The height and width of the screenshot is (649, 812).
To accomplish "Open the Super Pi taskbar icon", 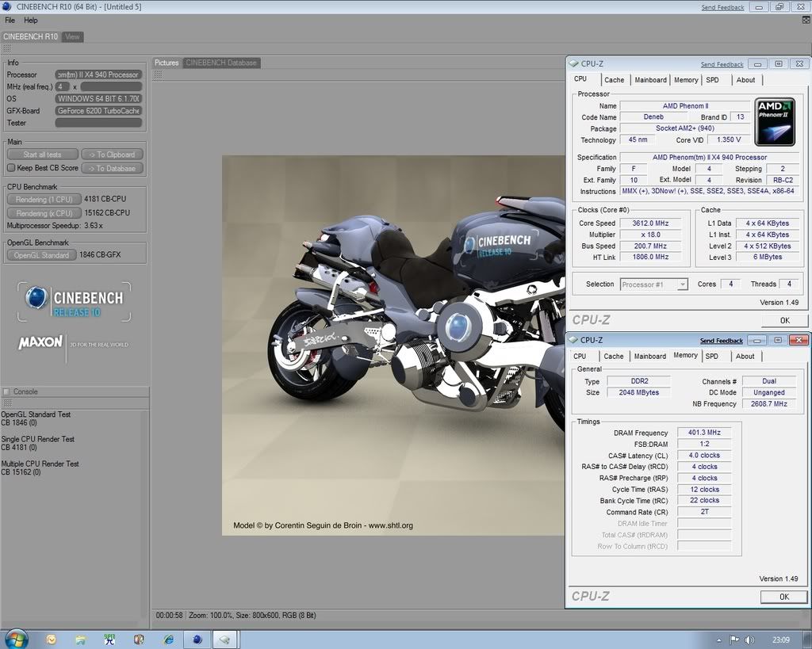I will point(109,639).
